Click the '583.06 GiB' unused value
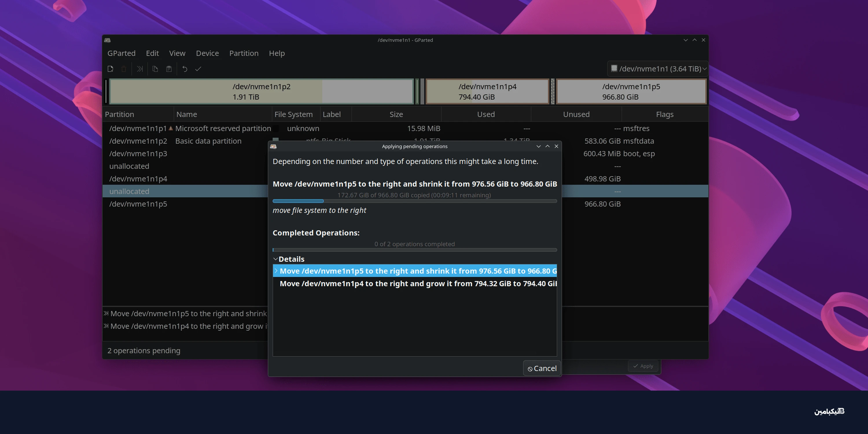Image resolution: width=868 pixels, height=434 pixels. coord(602,141)
